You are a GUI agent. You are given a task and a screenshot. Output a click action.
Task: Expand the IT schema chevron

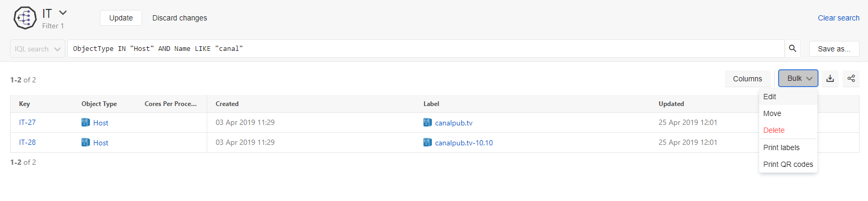63,13
